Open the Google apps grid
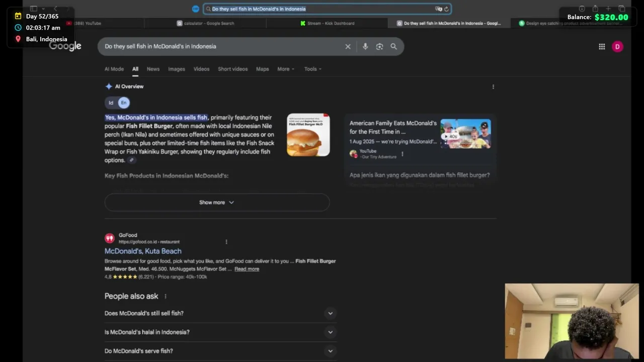The height and width of the screenshot is (362, 644). pyautogui.click(x=602, y=47)
